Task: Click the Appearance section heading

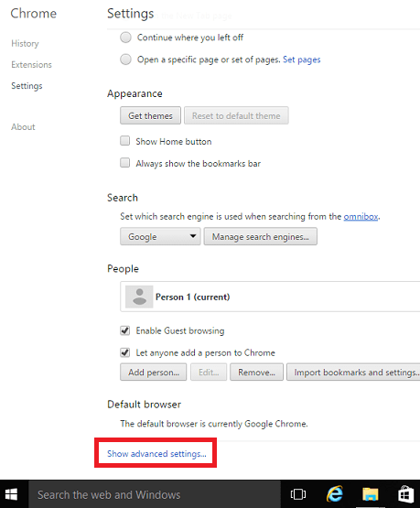Action: 135,93
